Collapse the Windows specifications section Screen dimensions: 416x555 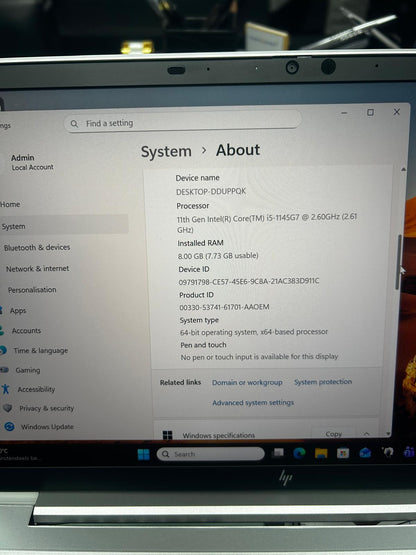(366, 433)
